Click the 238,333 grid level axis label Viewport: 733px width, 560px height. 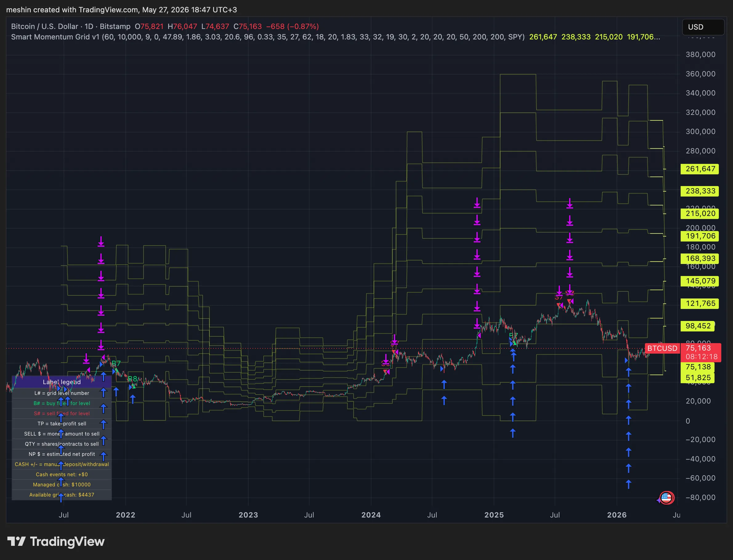point(700,191)
